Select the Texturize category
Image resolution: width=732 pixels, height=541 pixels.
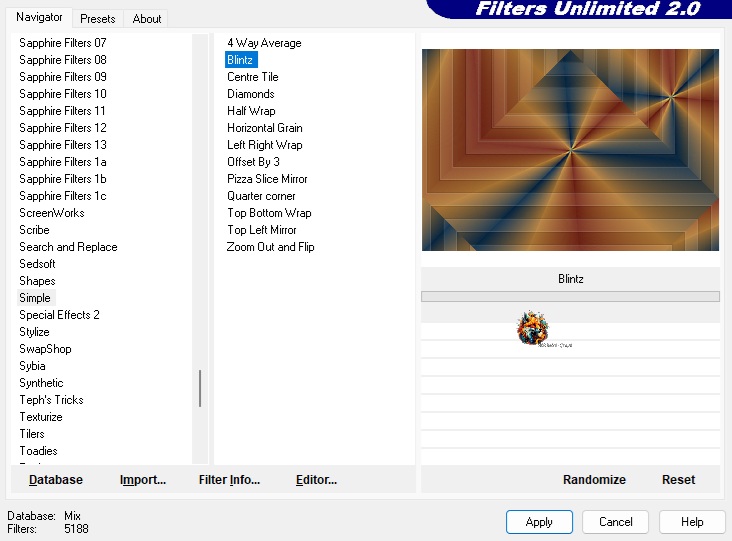[x=41, y=417]
